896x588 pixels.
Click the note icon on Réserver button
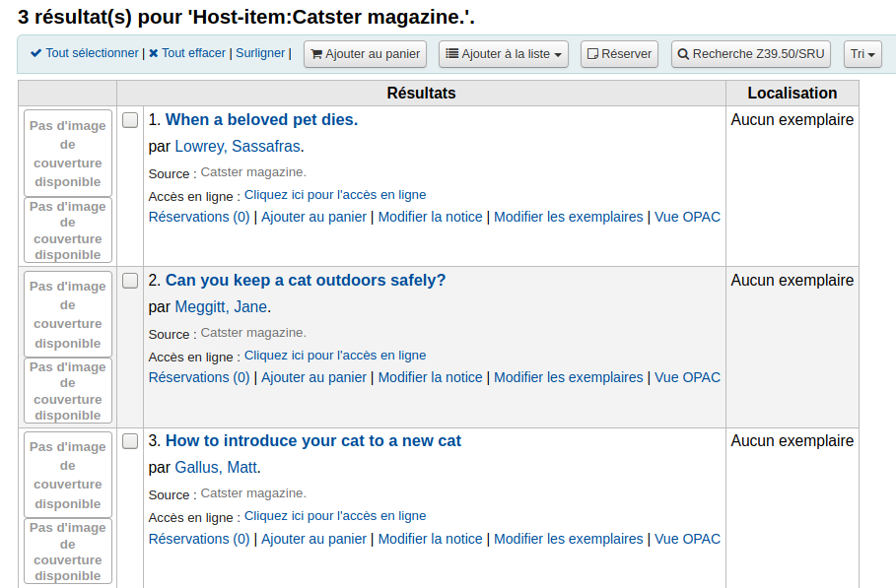[593, 54]
